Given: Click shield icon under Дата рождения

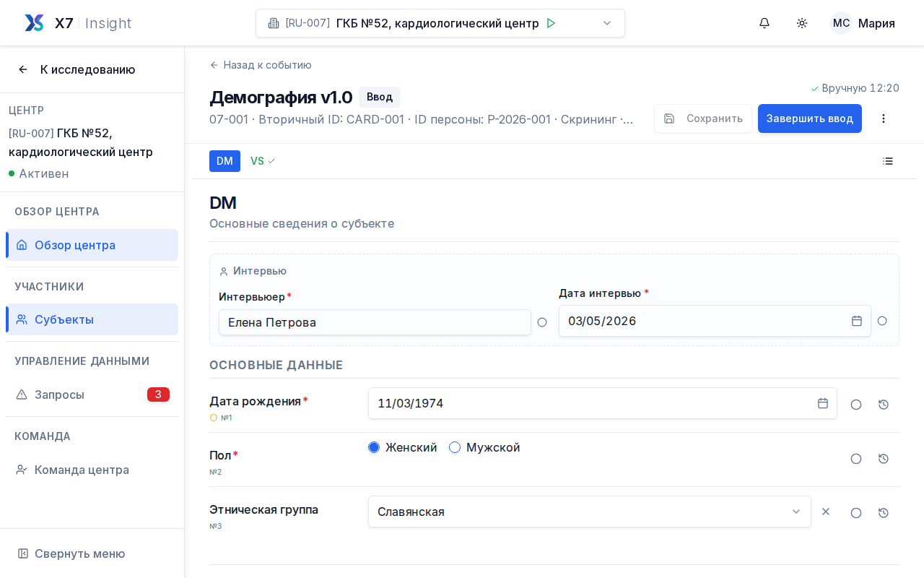Looking at the screenshot, I should coord(214,418).
